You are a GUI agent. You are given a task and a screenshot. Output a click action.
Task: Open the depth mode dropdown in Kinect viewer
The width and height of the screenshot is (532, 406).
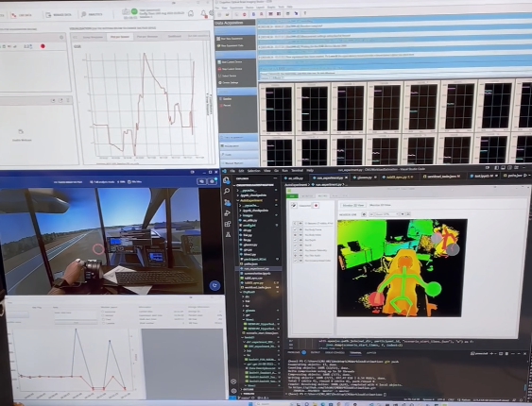pos(386,214)
